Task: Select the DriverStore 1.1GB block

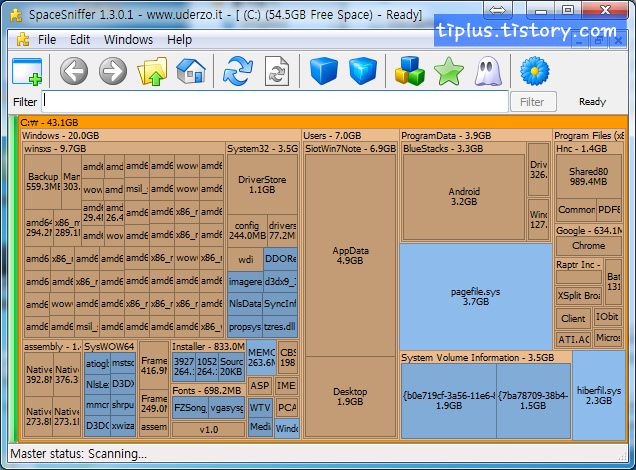Action: click(x=262, y=185)
